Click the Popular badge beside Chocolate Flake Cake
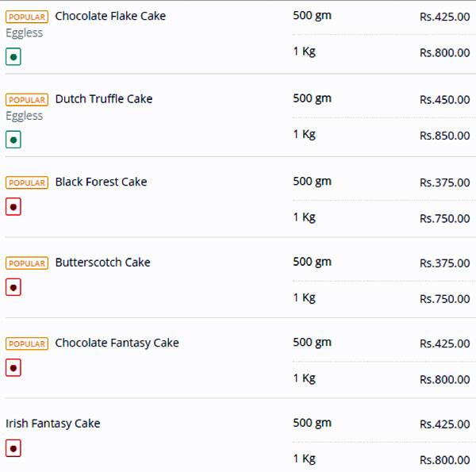 tap(27, 17)
